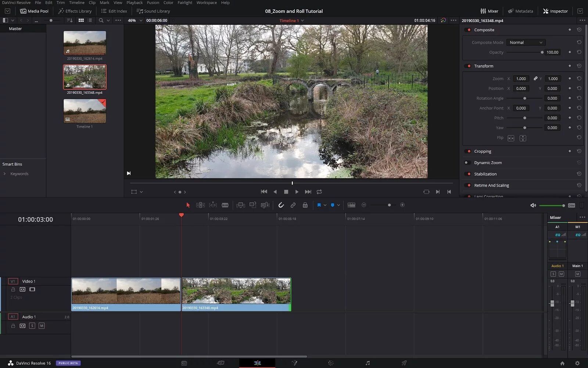Viewport: 588px width, 368px height.
Task: Open the Fusion menu
Action: pyautogui.click(x=153, y=3)
